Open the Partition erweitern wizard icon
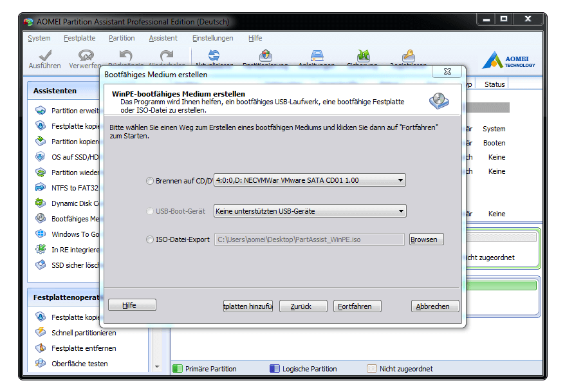Viewport: 565px width, 392px height. click(x=41, y=110)
